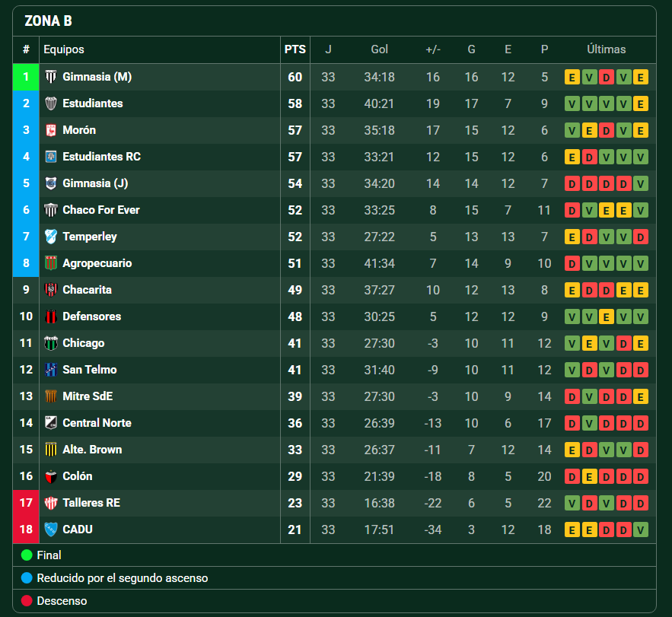The width and height of the screenshot is (672, 617).
Task: Click the Alte. Brown team crest
Action: pyautogui.click(x=51, y=450)
